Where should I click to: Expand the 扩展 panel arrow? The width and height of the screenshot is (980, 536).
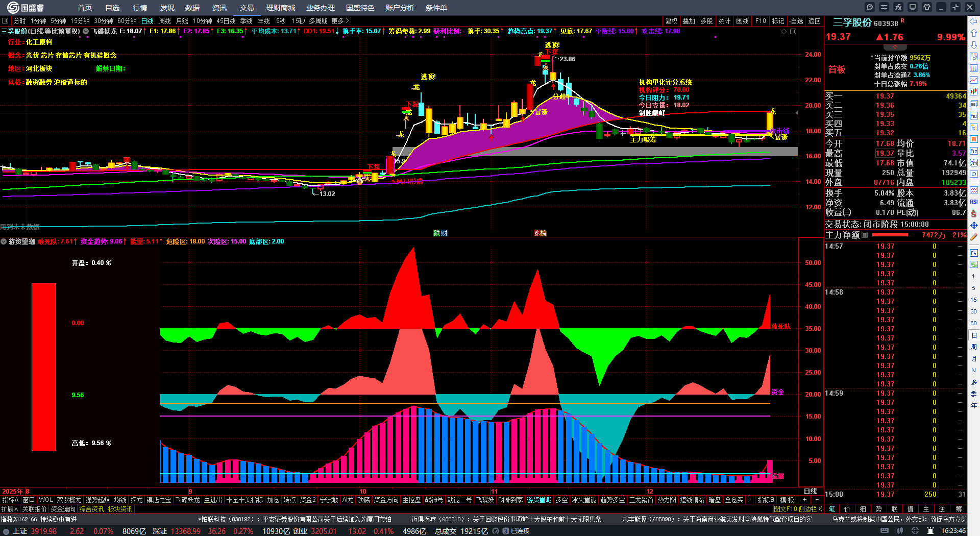coord(10,509)
